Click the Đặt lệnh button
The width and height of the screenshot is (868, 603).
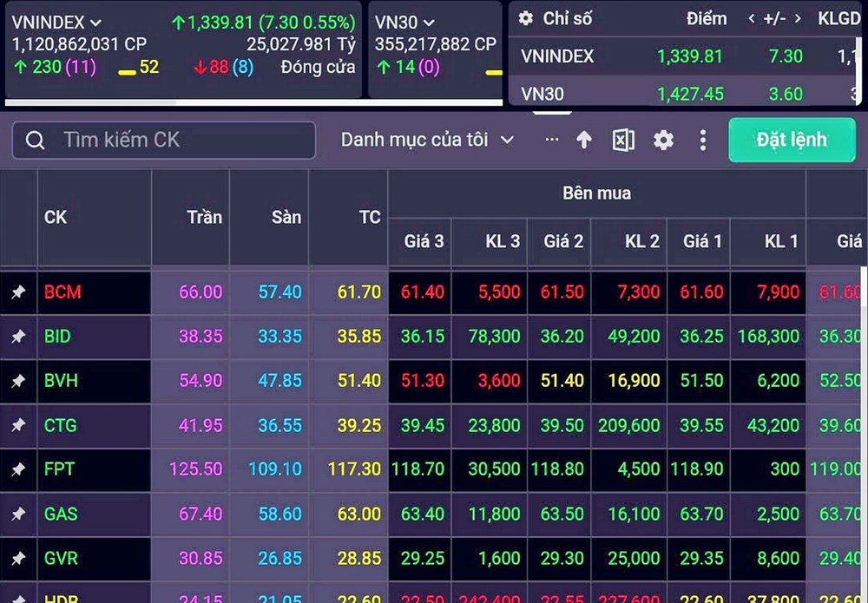point(791,141)
